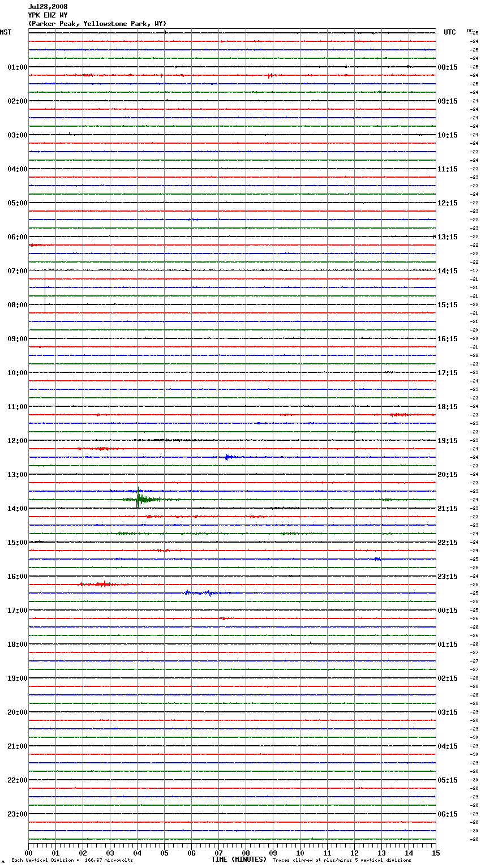Click the 00:15 UTC time label
The image size is (481, 868).
448,611
